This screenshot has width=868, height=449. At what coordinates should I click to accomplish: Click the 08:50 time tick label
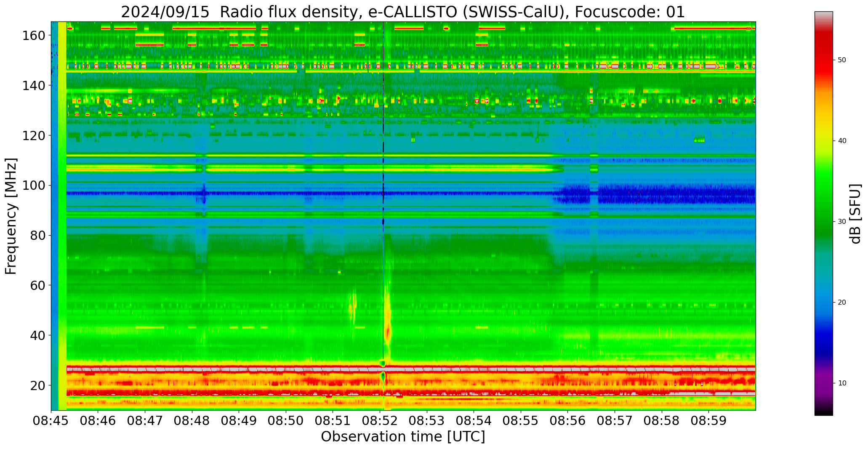pyautogui.click(x=286, y=421)
